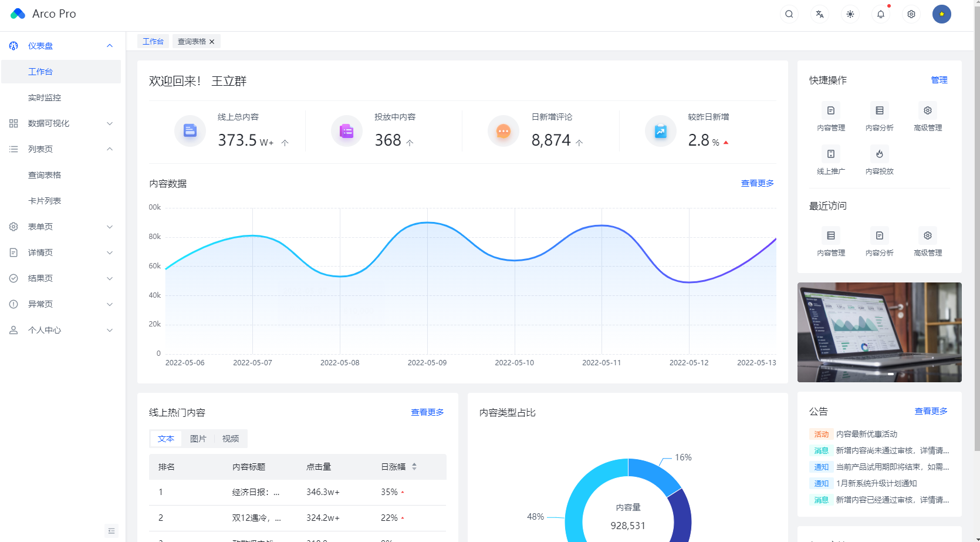Open the user avatar menu

(x=942, y=14)
